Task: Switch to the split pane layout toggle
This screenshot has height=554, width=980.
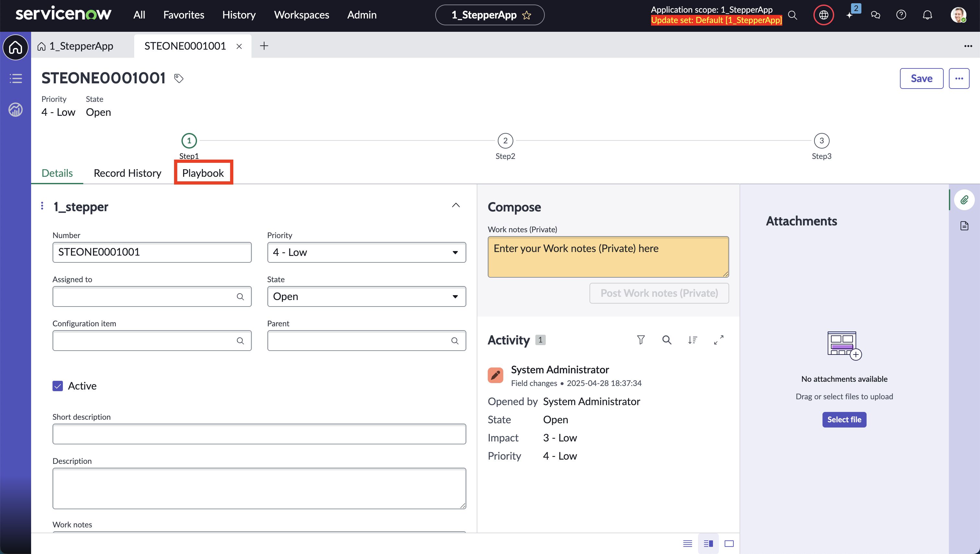Action: pyautogui.click(x=708, y=543)
